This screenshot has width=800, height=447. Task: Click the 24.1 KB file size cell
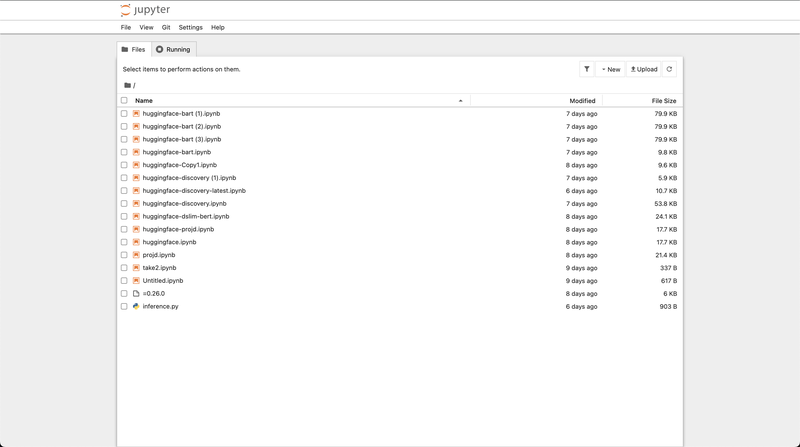point(666,216)
